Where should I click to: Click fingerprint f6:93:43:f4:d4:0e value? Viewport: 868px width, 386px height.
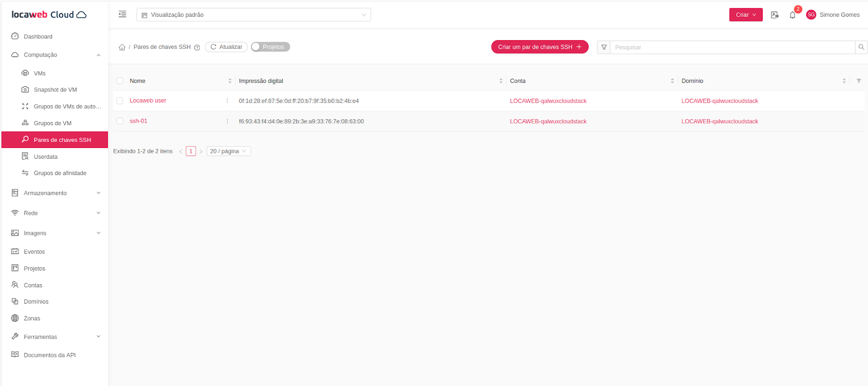click(x=301, y=121)
